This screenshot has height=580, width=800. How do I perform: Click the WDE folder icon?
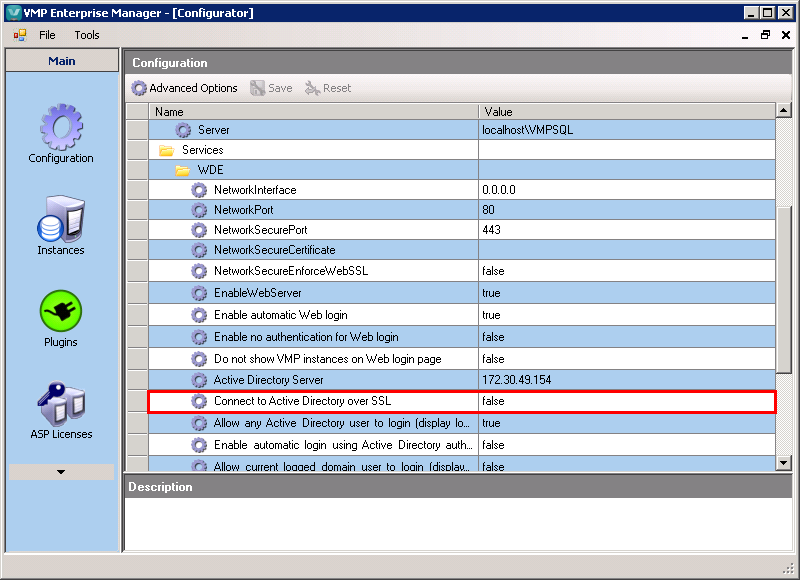(183, 170)
